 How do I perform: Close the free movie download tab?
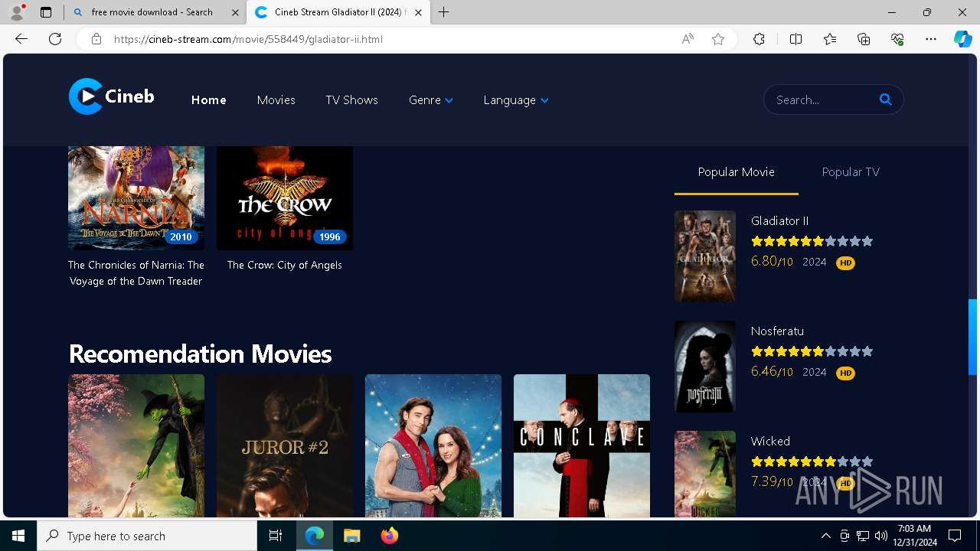click(235, 12)
